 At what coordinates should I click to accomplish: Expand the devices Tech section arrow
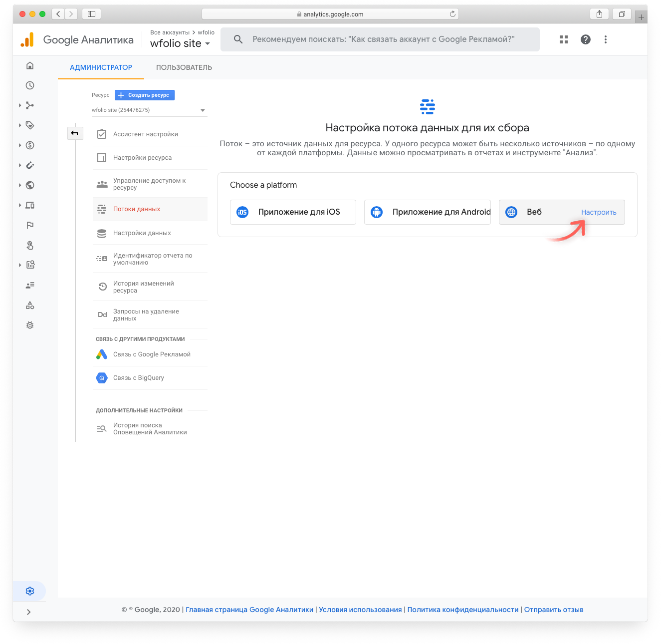[20, 205]
